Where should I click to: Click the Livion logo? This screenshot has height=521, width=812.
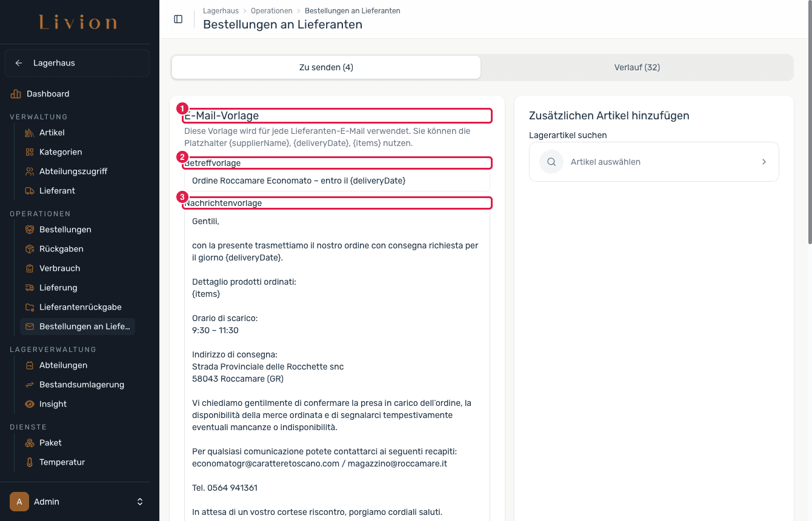coord(78,23)
